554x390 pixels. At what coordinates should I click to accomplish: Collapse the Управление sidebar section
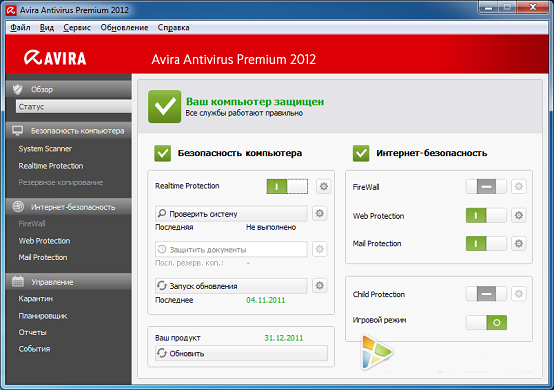coord(69,282)
